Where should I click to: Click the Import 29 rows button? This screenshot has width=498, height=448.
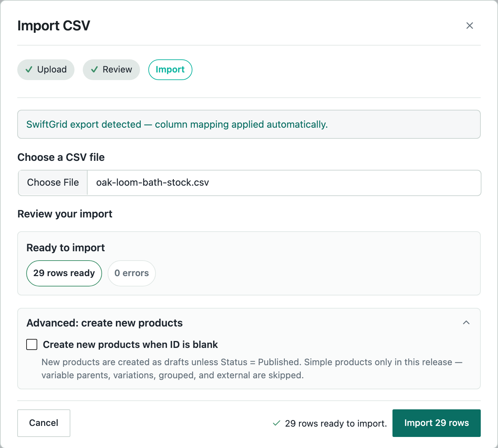point(437,423)
